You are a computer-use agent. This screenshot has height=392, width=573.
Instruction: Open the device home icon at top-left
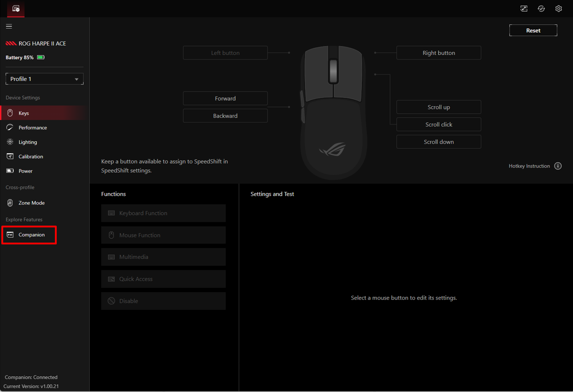pos(16,9)
